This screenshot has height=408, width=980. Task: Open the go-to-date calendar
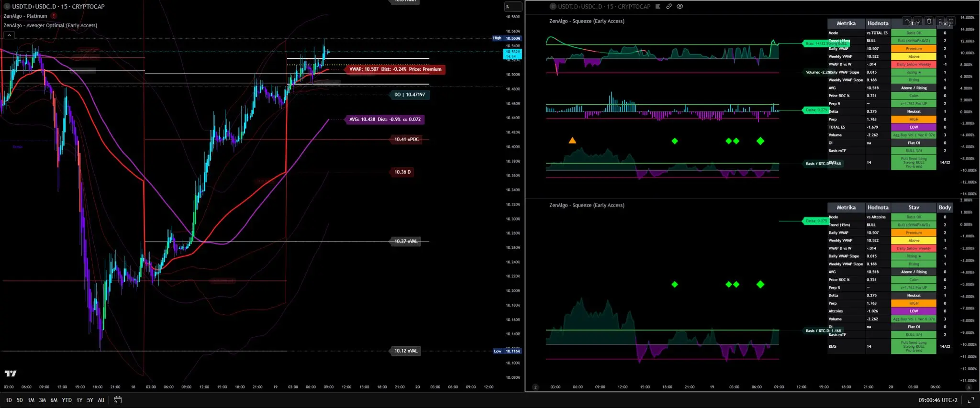click(118, 400)
